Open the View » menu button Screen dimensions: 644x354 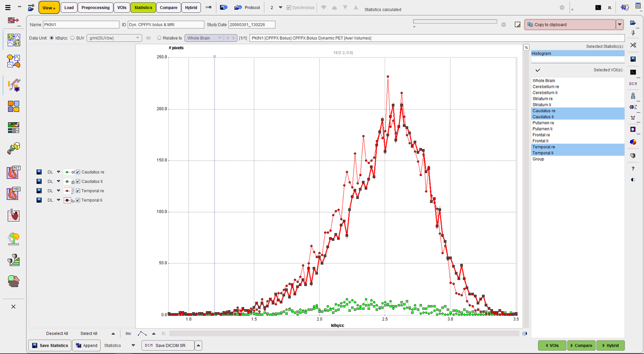pyautogui.click(x=49, y=8)
